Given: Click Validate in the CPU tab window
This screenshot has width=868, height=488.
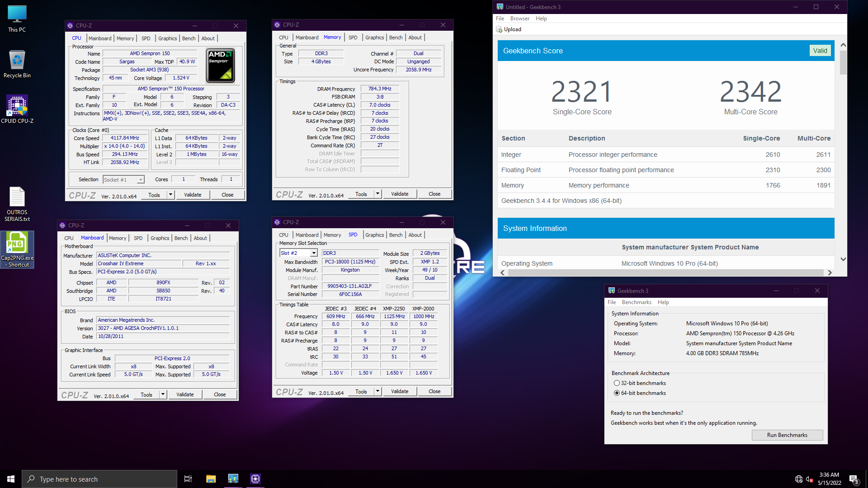Looking at the screenshot, I should tap(193, 195).
